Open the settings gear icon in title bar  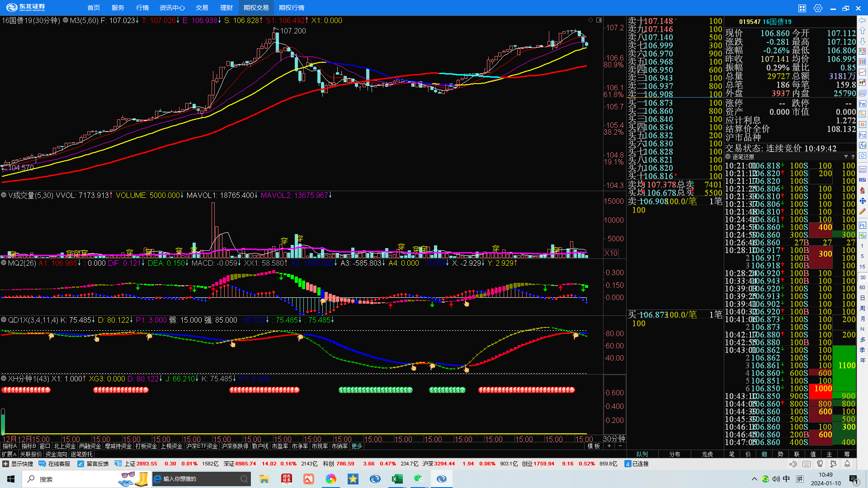[x=818, y=8]
